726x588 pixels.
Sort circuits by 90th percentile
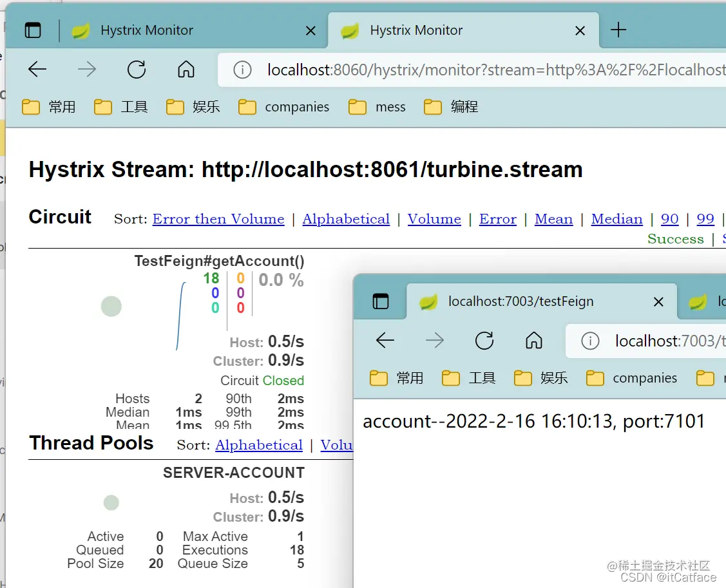pos(669,219)
